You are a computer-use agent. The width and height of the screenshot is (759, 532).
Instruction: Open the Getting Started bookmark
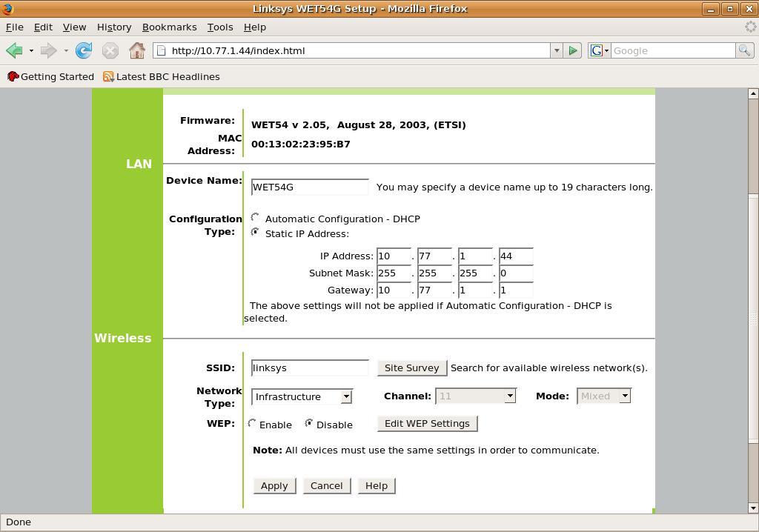coord(50,76)
